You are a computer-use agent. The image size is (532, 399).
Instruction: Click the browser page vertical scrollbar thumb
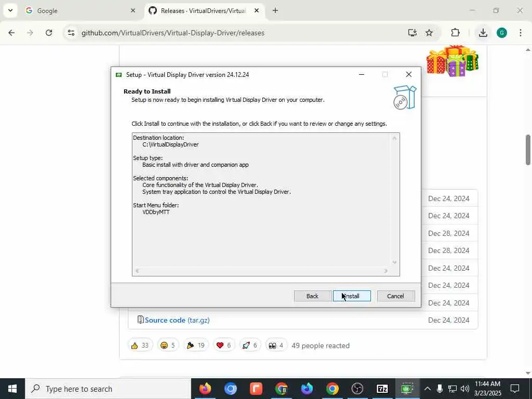coord(528,150)
